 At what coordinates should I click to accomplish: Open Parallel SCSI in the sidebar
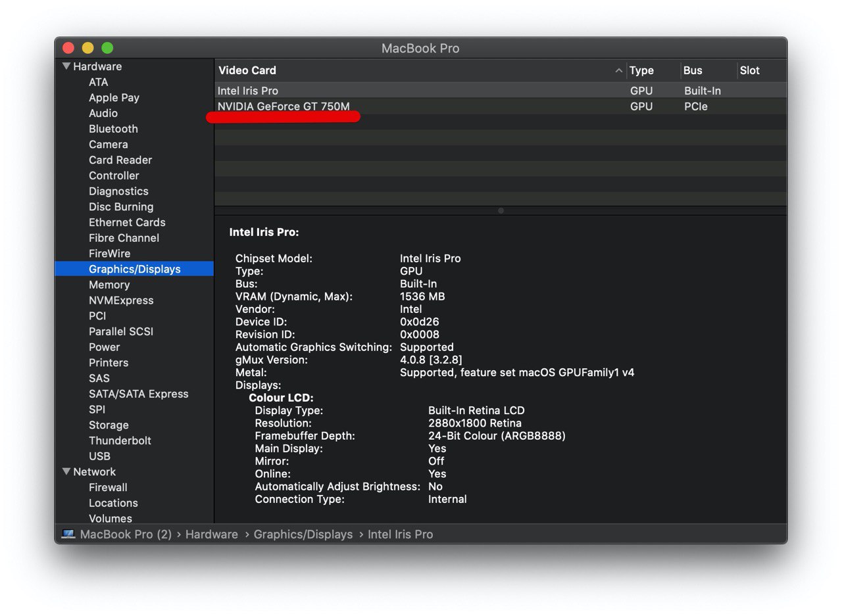pos(121,331)
